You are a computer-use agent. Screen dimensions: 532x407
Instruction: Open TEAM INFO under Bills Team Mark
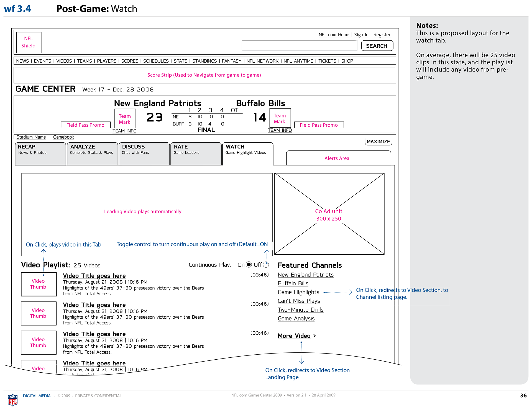pyautogui.click(x=280, y=130)
